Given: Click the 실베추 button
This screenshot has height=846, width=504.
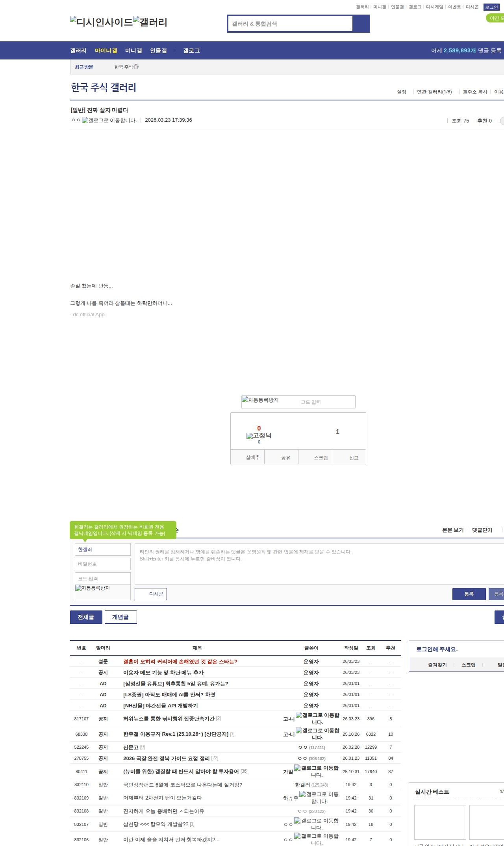Looking at the screenshot, I should tap(248, 457).
